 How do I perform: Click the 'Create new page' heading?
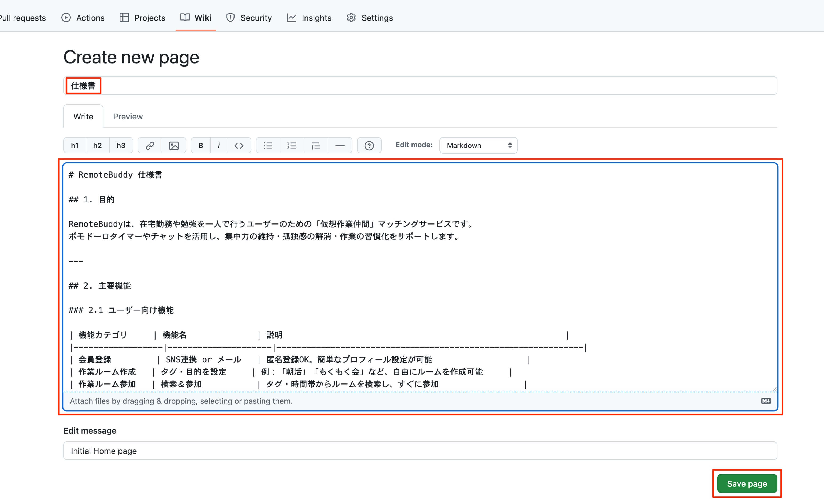131,57
